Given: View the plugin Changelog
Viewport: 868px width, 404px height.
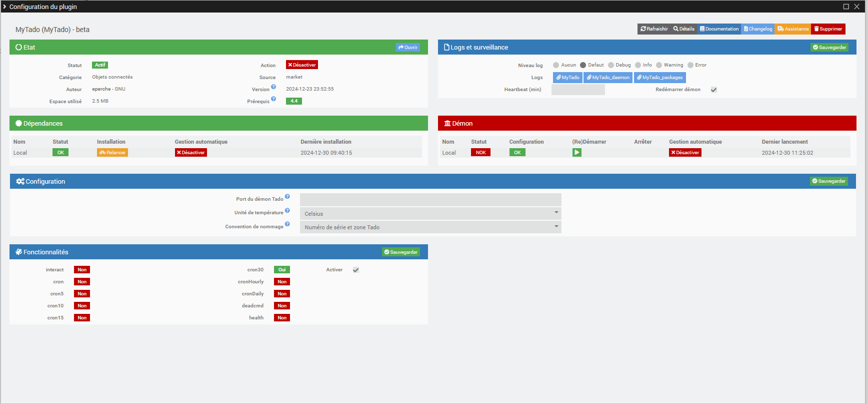Looking at the screenshot, I should [758, 29].
